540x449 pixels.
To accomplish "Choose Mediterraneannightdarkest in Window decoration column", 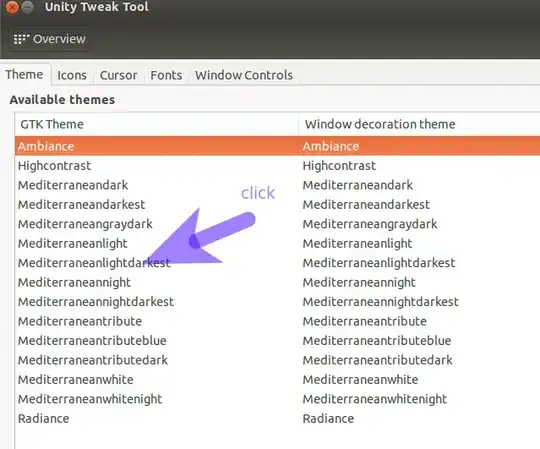I will [x=381, y=302].
